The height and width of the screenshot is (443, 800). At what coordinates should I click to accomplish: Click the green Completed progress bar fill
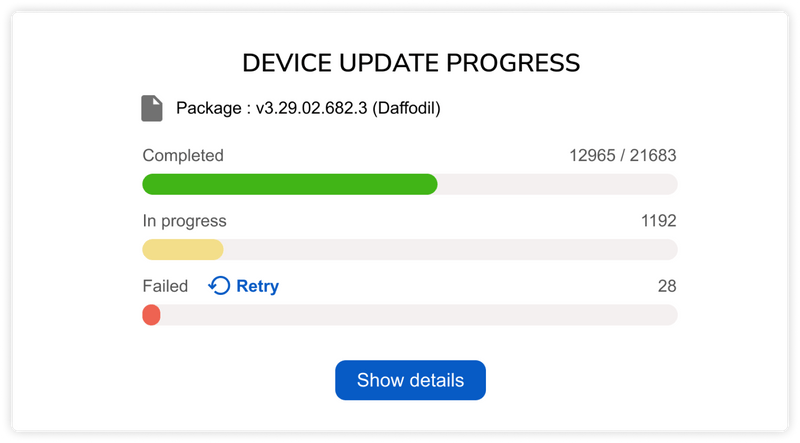(x=290, y=184)
